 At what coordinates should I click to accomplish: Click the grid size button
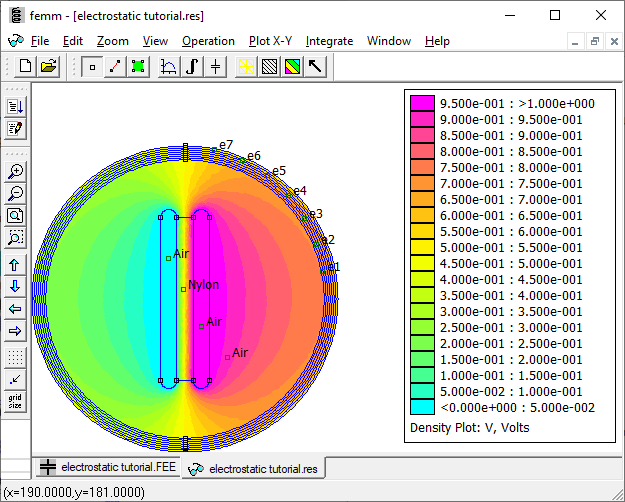coord(16,402)
